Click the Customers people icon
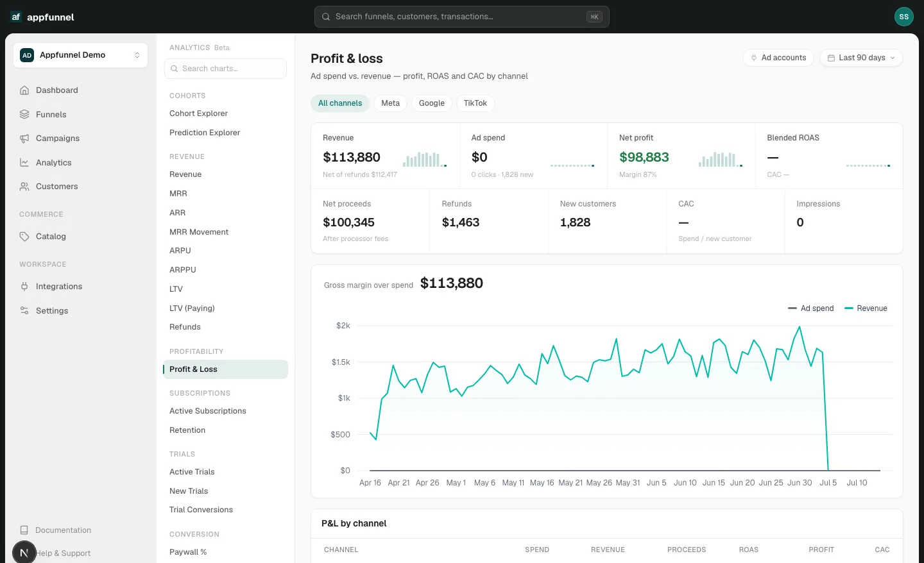The width and height of the screenshot is (924, 563). point(24,187)
